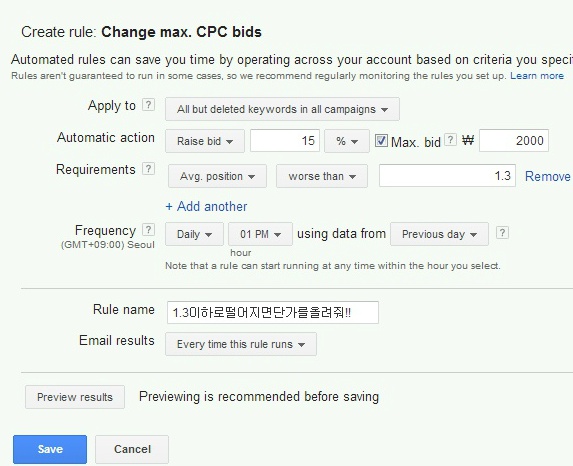The width and height of the screenshot is (573, 466).
Task: Open help icon next to Requirements
Action: point(148,169)
